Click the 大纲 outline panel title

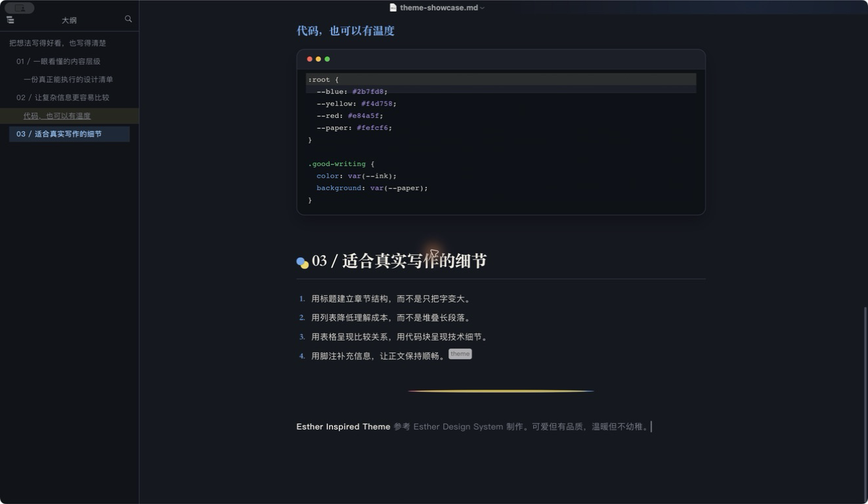(x=69, y=20)
